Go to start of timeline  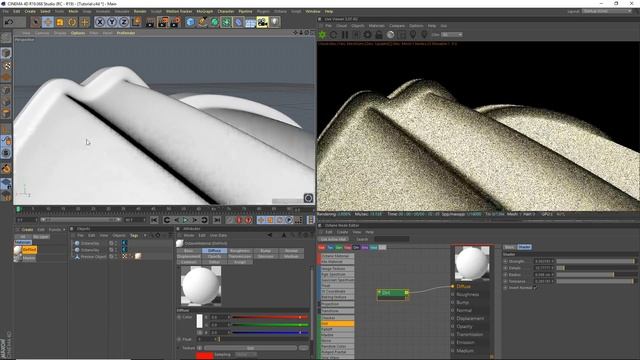coord(154,220)
